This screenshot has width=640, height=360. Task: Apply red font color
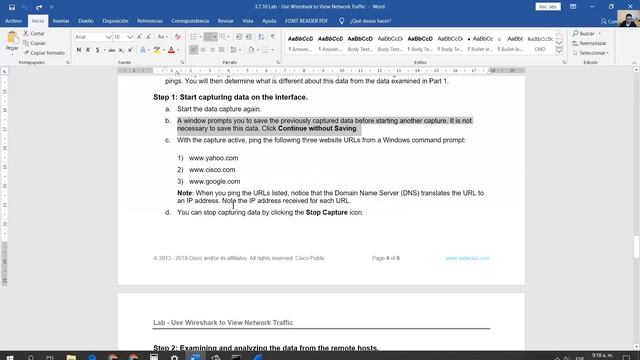click(171, 50)
